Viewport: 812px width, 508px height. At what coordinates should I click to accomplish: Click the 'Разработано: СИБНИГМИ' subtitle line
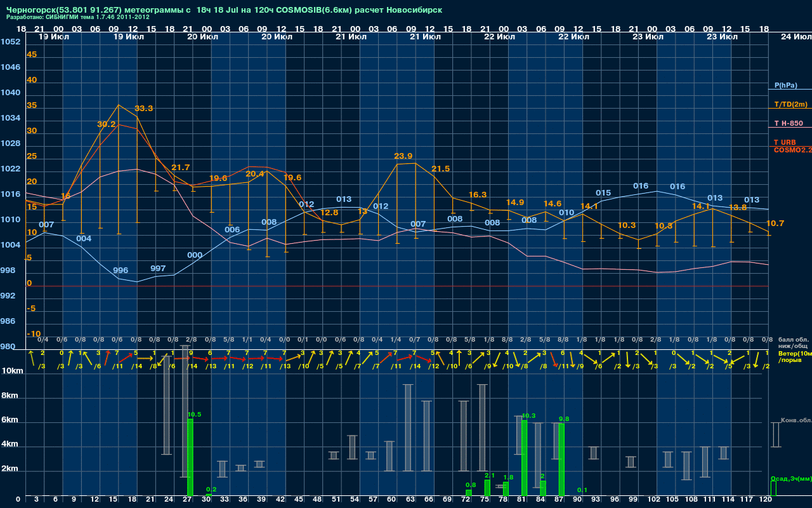pyautogui.click(x=78, y=17)
